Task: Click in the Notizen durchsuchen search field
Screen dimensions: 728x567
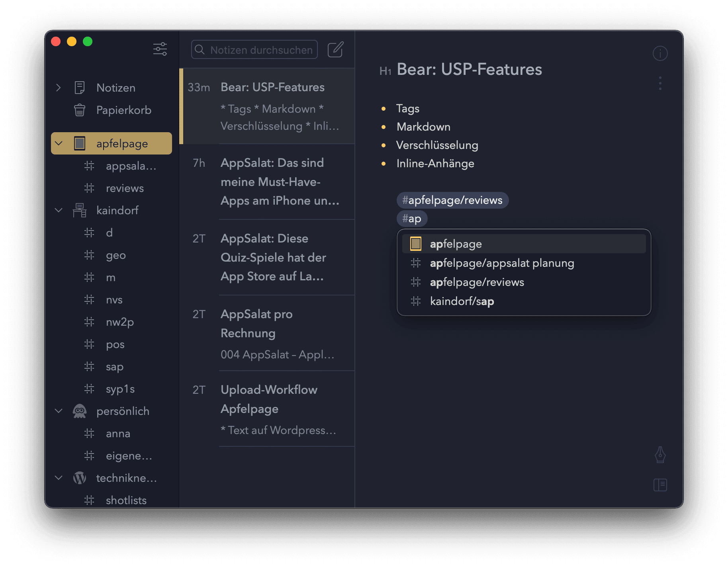Action: click(254, 49)
